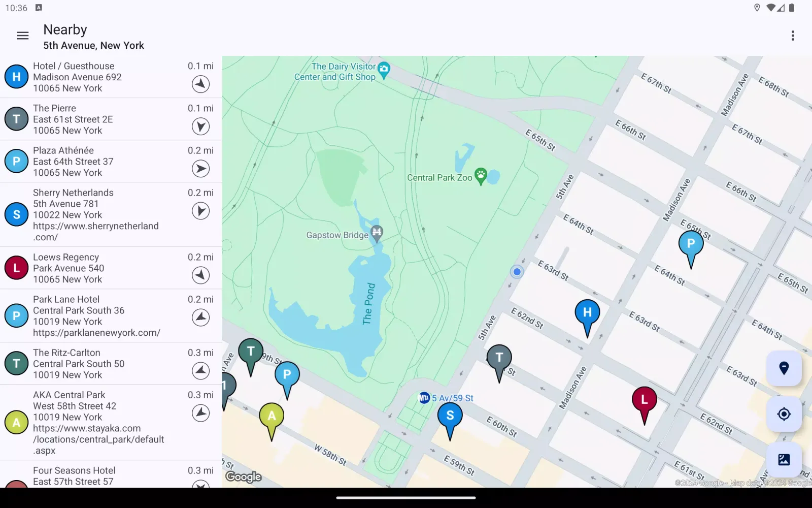Tap 'East 64th Street 37' address
812x508 pixels.
(73, 162)
